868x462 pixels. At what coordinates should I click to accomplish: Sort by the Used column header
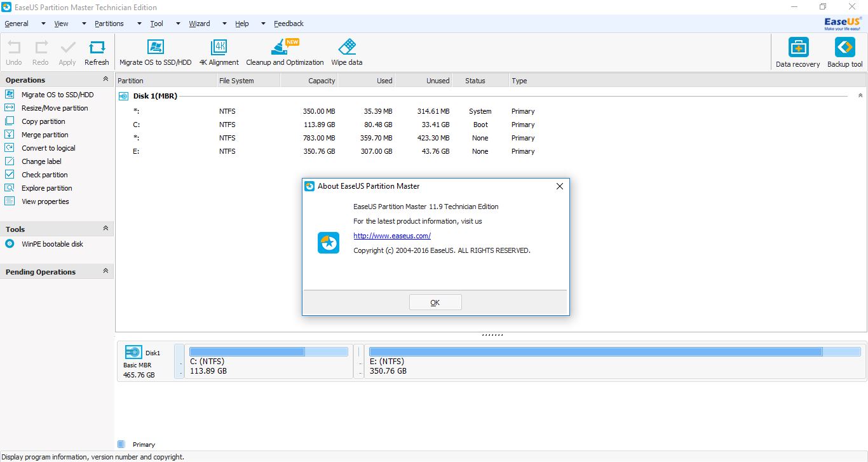pos(366,81)
